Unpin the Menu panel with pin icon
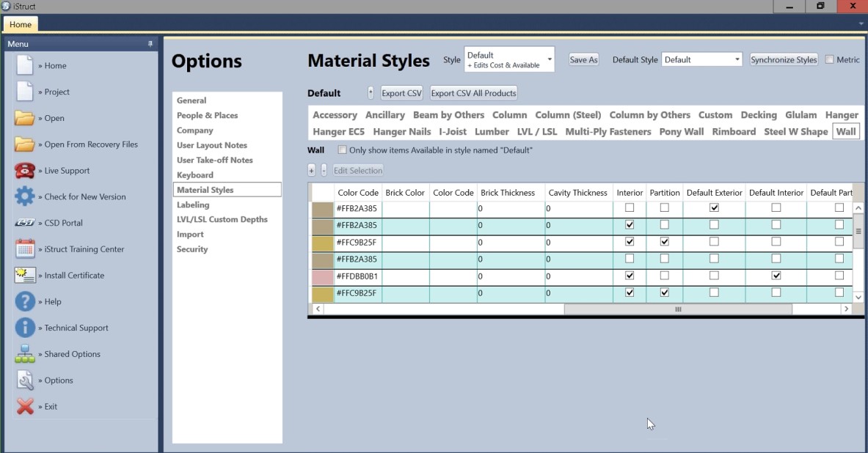 [150, 44]
